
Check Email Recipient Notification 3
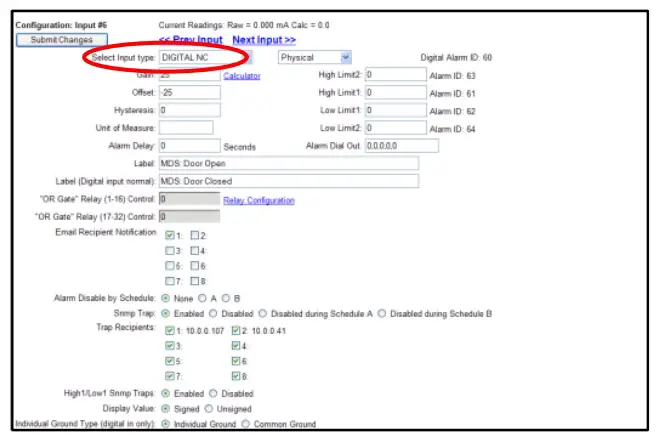click(169, 251)
